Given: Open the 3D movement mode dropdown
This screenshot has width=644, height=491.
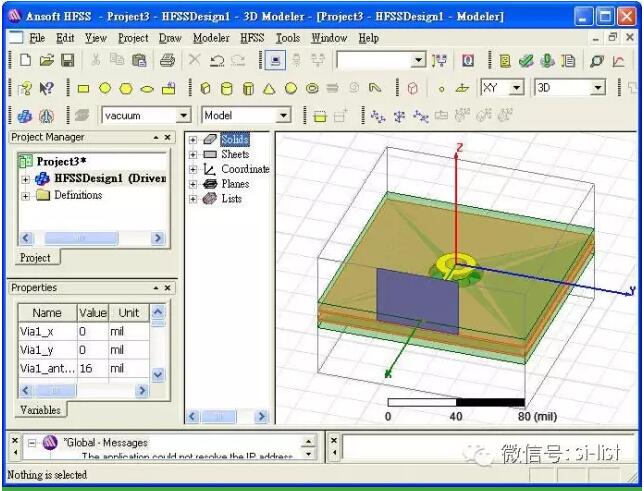Looking at the screenshot, I should click(x=598, y=88).
